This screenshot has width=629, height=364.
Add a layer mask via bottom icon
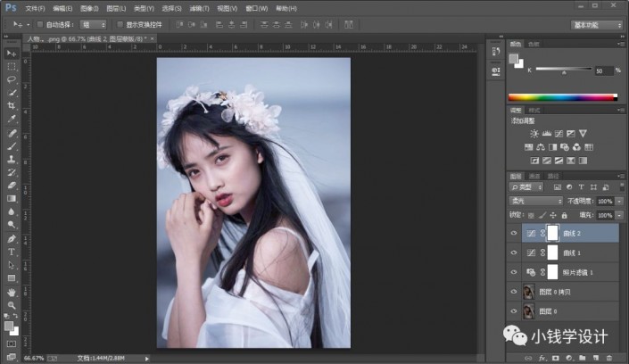tap(556, 358)
